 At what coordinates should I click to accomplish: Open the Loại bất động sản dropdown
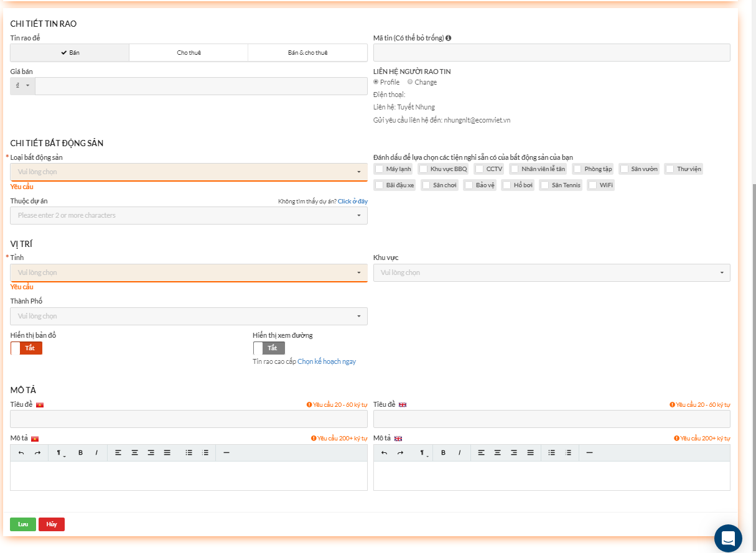(x=189, y=172)
